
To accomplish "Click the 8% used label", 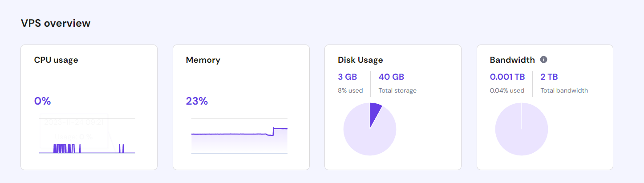I will [x=350, y=90].
